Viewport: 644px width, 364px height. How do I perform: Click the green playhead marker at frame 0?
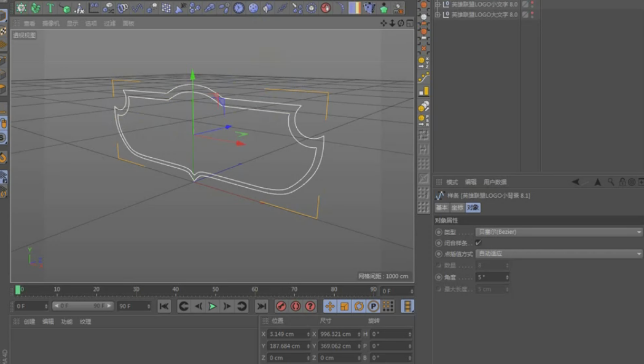pos(18,290)
